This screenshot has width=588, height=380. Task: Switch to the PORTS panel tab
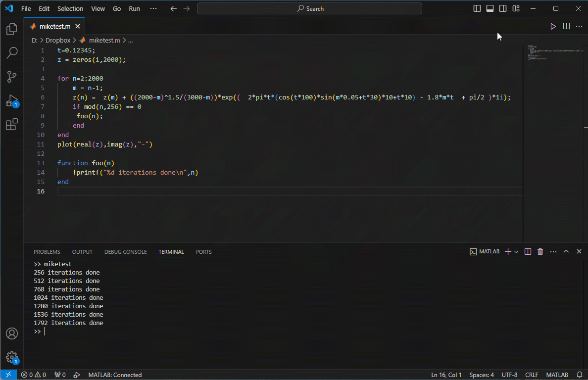(x=203, y=252)
